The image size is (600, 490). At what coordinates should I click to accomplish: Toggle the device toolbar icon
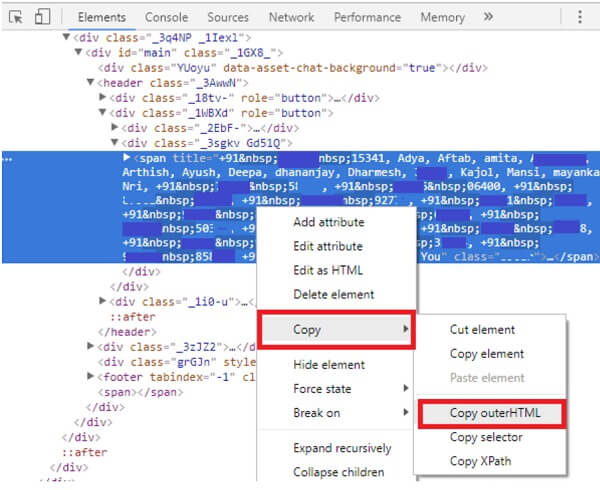click(x=42, y=17)
